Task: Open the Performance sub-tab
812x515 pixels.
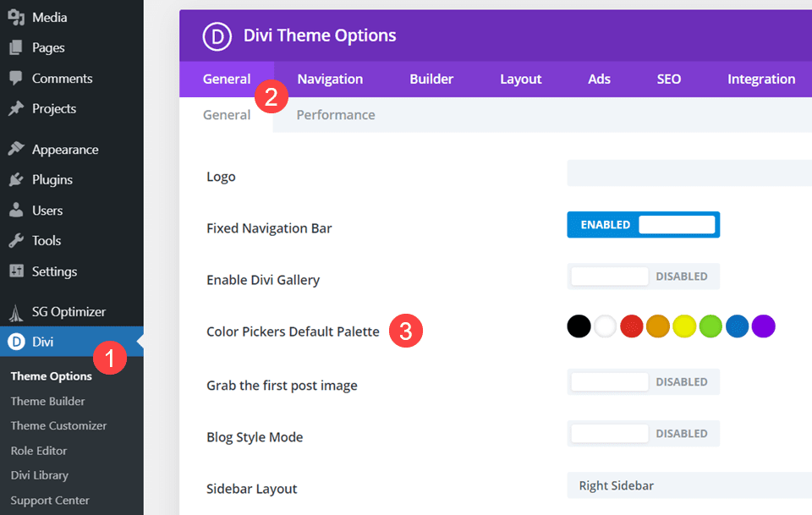Action: (335, 114)
